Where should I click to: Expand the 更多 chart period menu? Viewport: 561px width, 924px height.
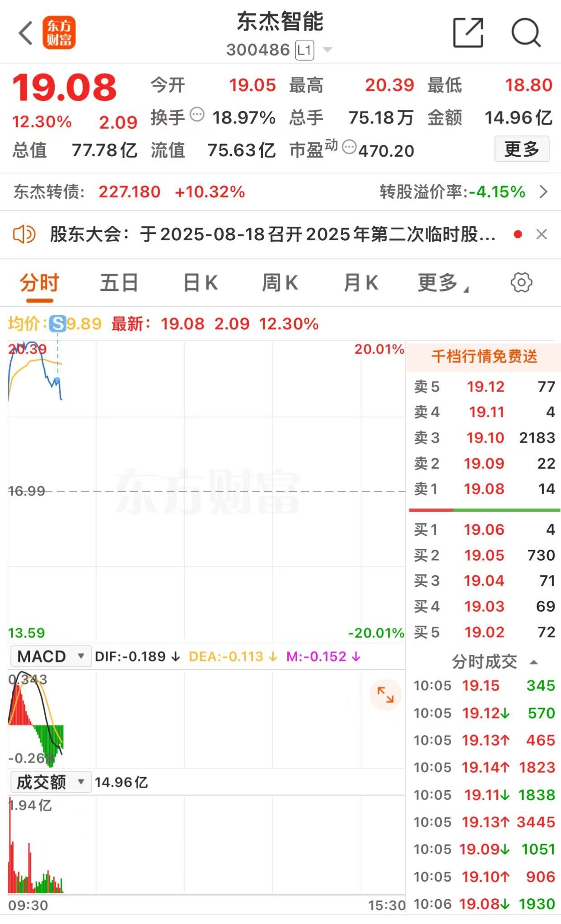point(443,283)
